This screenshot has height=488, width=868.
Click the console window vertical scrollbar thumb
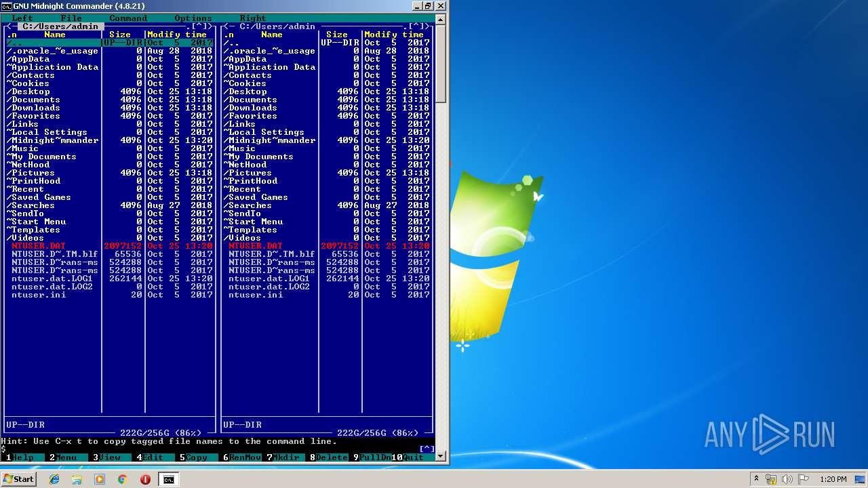pyautogui.click(x=441, y=64)
